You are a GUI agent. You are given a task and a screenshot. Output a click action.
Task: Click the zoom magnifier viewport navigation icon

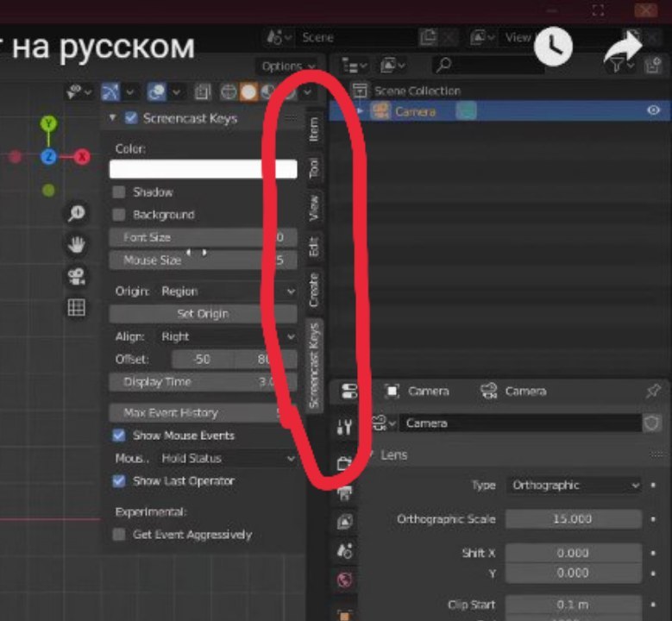tap(77, 213)
